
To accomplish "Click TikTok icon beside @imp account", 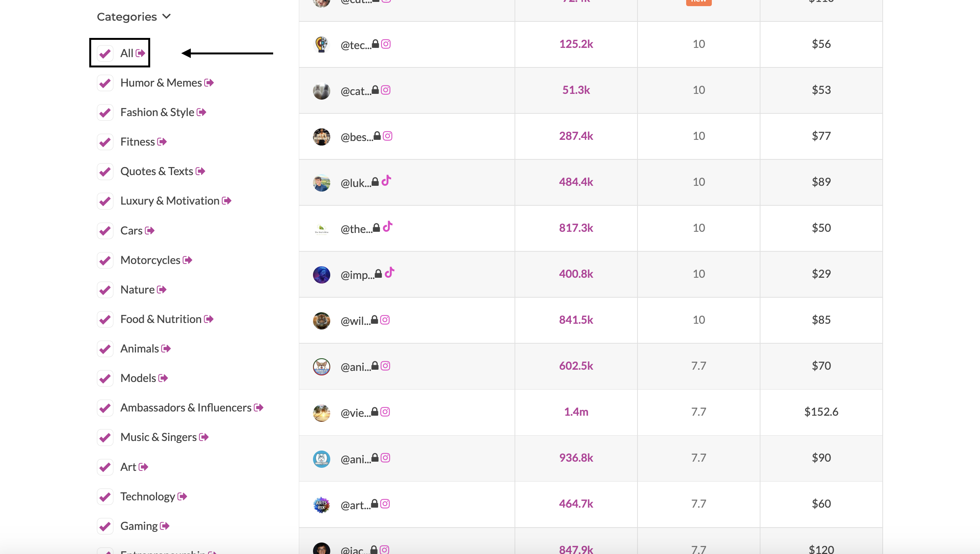I will 390,272.
